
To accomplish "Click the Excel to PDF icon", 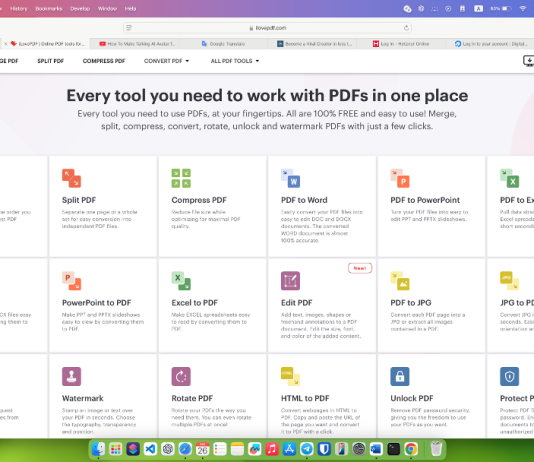I will point(181,281).
